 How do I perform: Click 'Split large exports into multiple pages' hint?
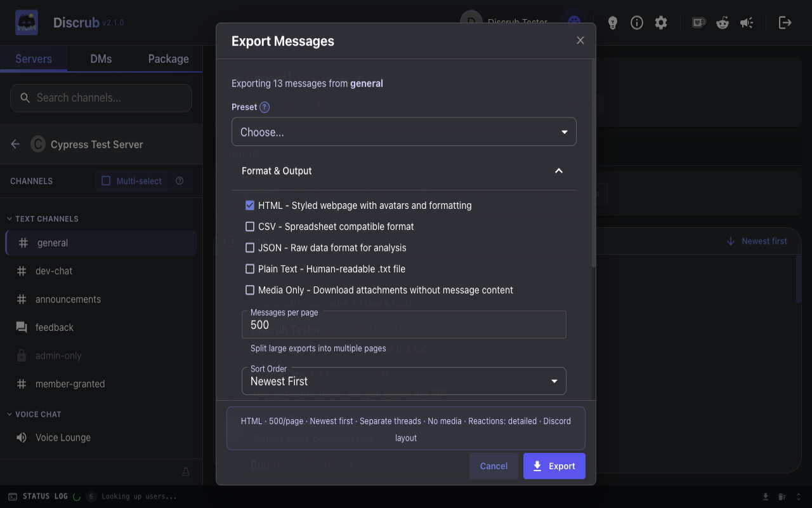[318, 348]
